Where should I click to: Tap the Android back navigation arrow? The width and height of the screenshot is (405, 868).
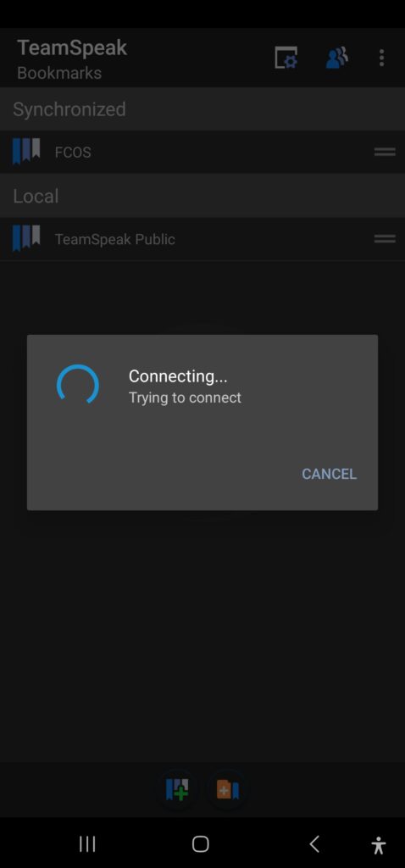coord(314,843)
